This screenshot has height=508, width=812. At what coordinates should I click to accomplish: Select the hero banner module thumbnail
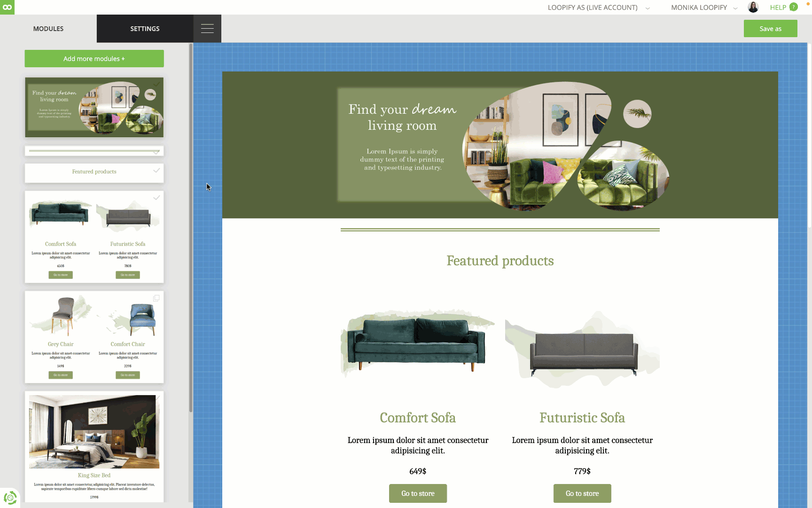(x=94, y=107)
